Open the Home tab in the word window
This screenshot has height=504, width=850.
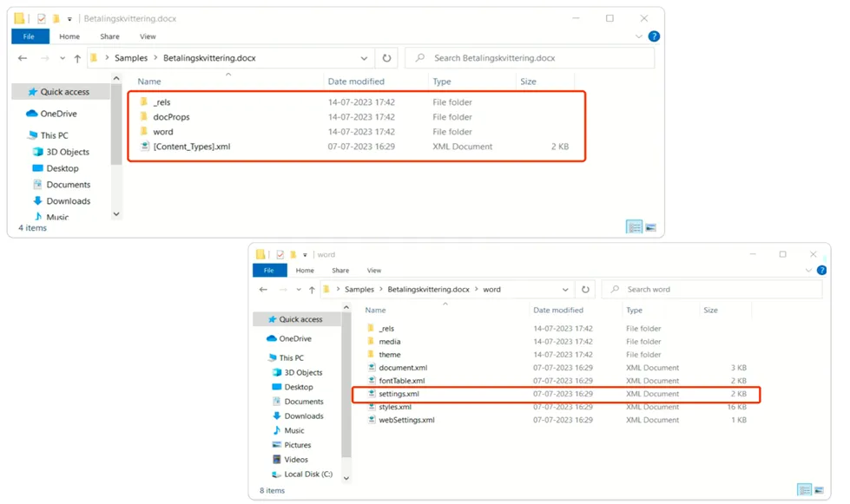(305, 270)
